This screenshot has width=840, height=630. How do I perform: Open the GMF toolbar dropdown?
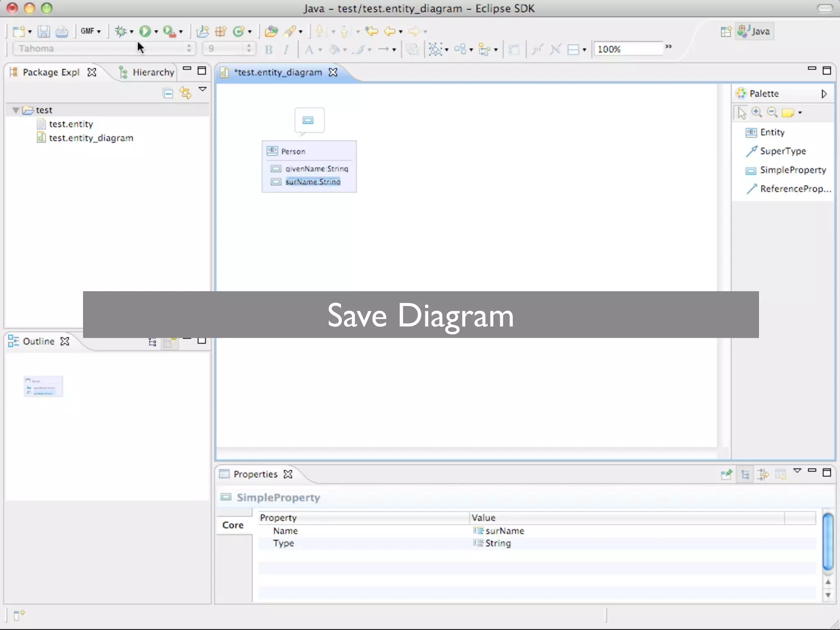[x=91, y=31]
